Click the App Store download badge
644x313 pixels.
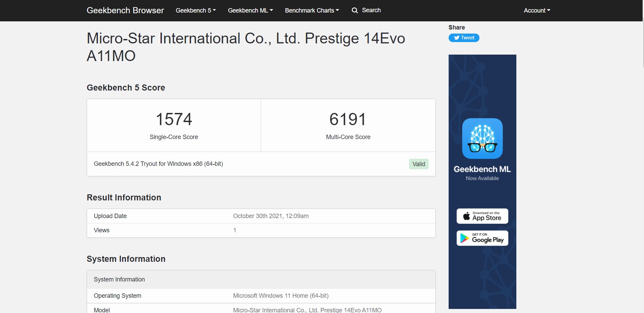482,216
